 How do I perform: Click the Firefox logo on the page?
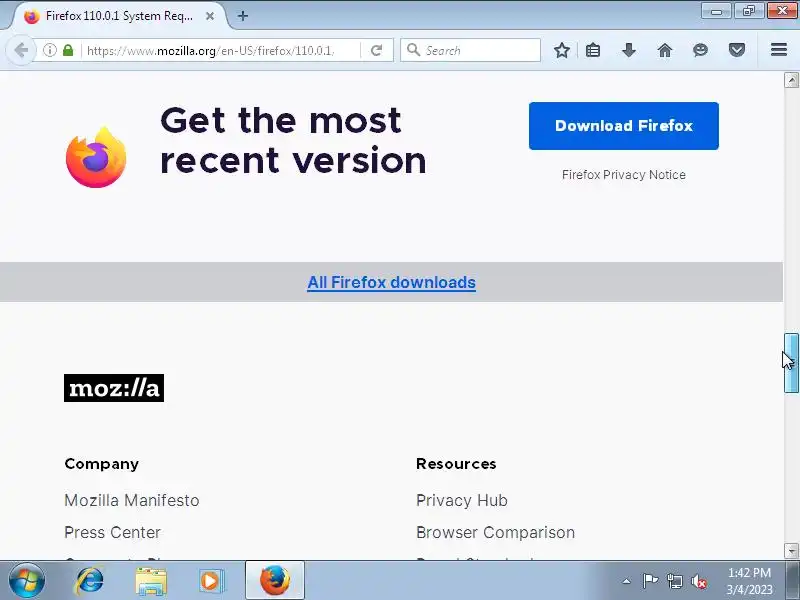click(x=96, y=157)
